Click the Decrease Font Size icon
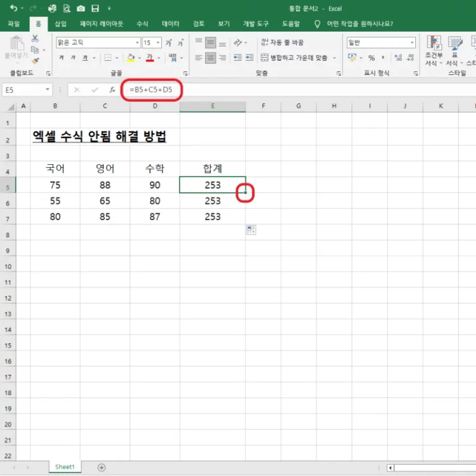476x476 pixels. click(180, 43)
